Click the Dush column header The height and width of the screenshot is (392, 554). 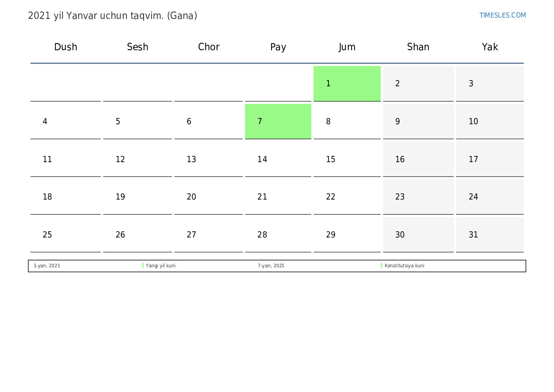click(65, 46)
